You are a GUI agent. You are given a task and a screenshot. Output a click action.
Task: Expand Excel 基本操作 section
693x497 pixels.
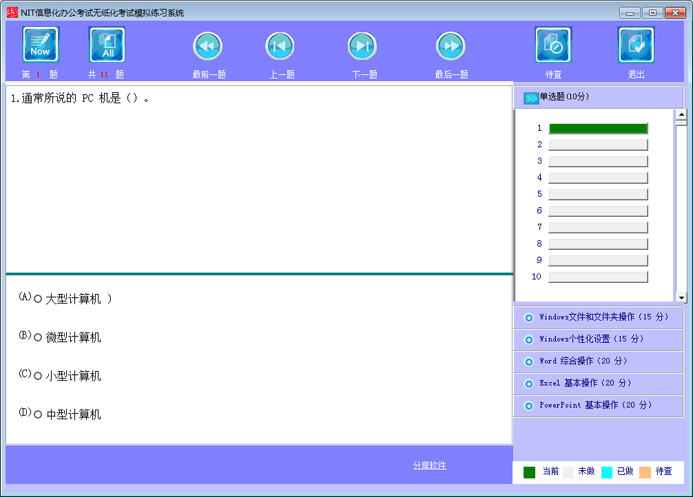598,383
